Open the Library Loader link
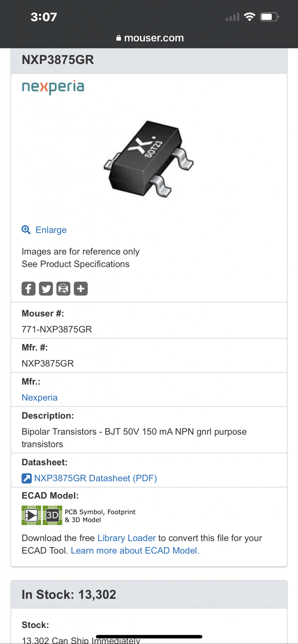The image size is (298, 644). coord(127,538)
